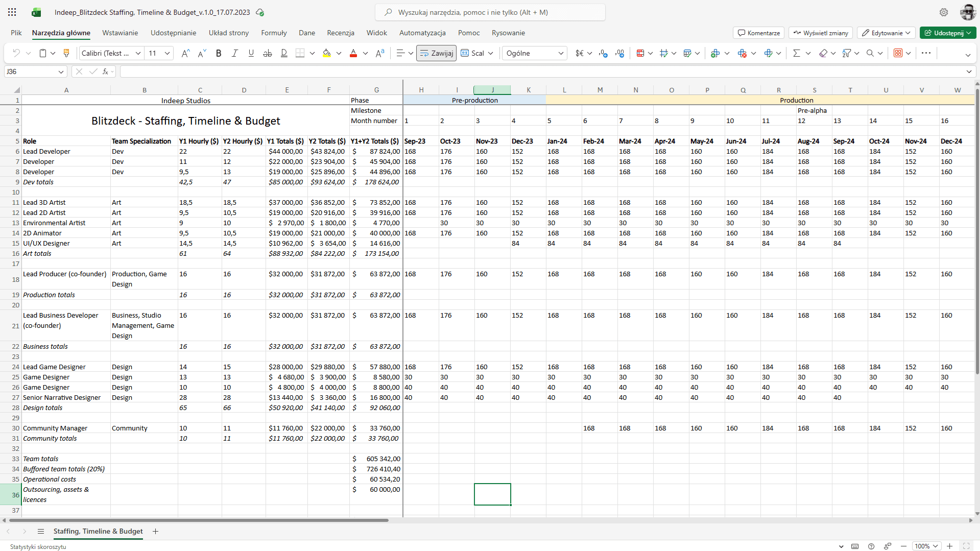Click the AutoSum sigma icon
Viewport: 980px width, 551px height.
(796, 53)
